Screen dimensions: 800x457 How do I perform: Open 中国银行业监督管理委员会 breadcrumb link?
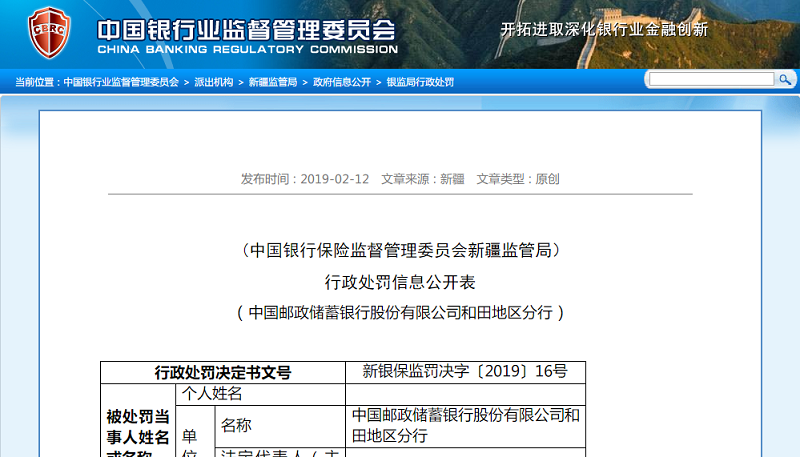click(x=121, y=82)
